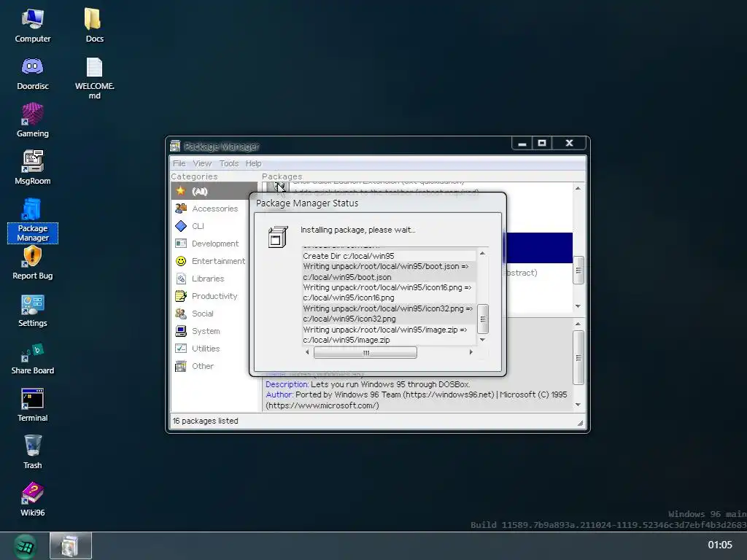Click the Start menu button in taskbar
747x560 pixels.
click(25, 546)
